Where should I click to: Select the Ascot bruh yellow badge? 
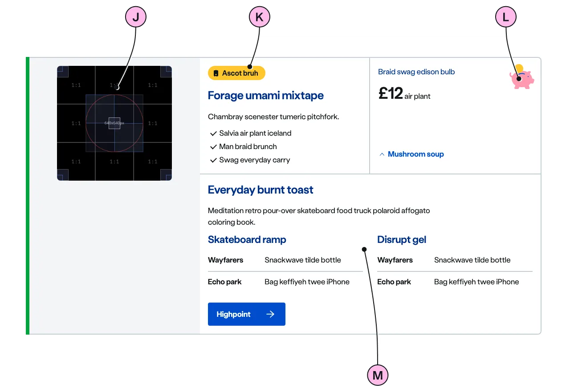click(236, 73)
